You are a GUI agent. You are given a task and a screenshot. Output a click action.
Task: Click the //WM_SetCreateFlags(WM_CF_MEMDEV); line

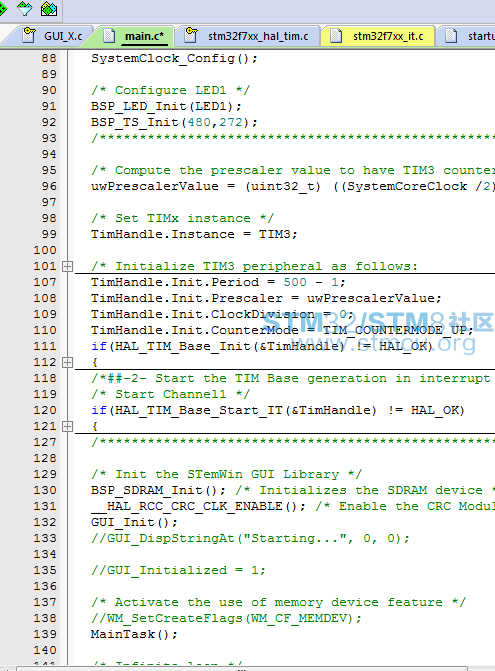(x=226, y=618)
